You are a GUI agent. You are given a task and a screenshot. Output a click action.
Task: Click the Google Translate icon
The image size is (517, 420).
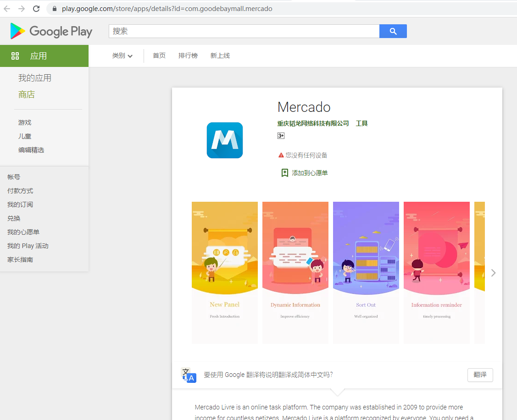click(189, 375)
